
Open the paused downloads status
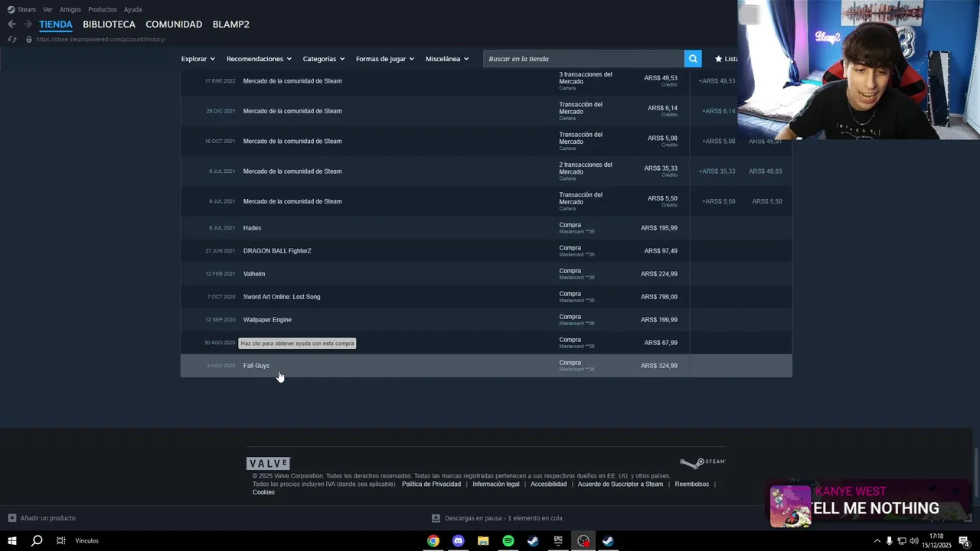(497, 518)
